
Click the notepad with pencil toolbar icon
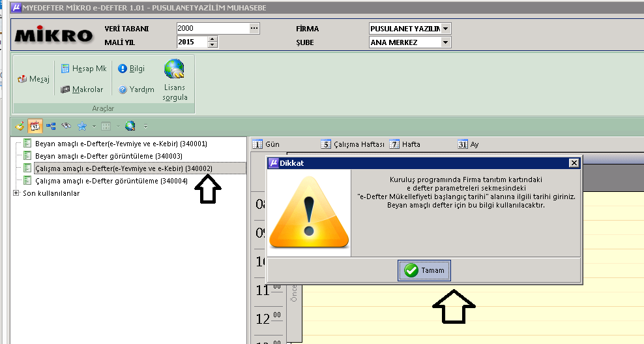(20, 126)
